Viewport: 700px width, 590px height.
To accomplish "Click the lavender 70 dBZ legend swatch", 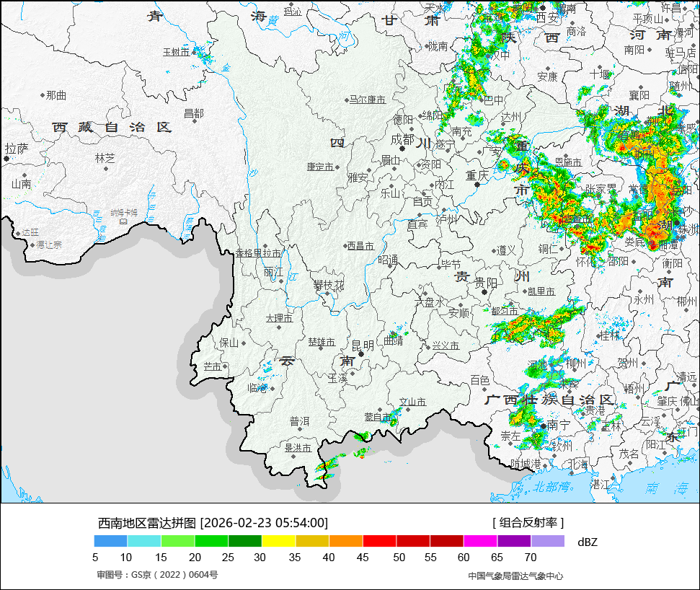I will tap(548, 542).
